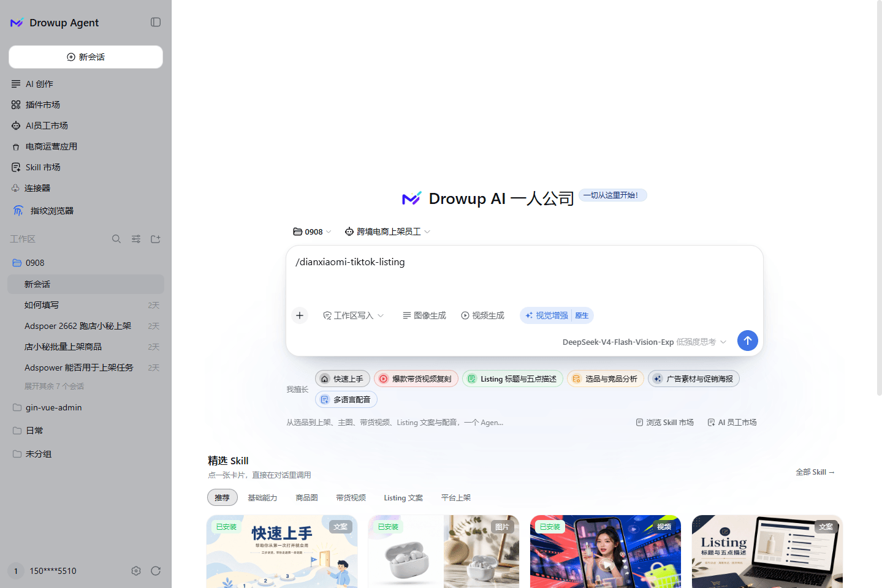This screenshot has height=588, width=882.
Task: Expand the gin-vue-admin folder
Action: pos(86,407)
